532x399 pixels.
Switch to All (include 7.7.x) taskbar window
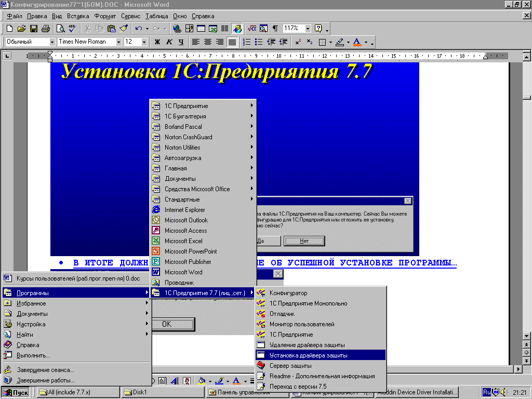click(x=78, y=392)
